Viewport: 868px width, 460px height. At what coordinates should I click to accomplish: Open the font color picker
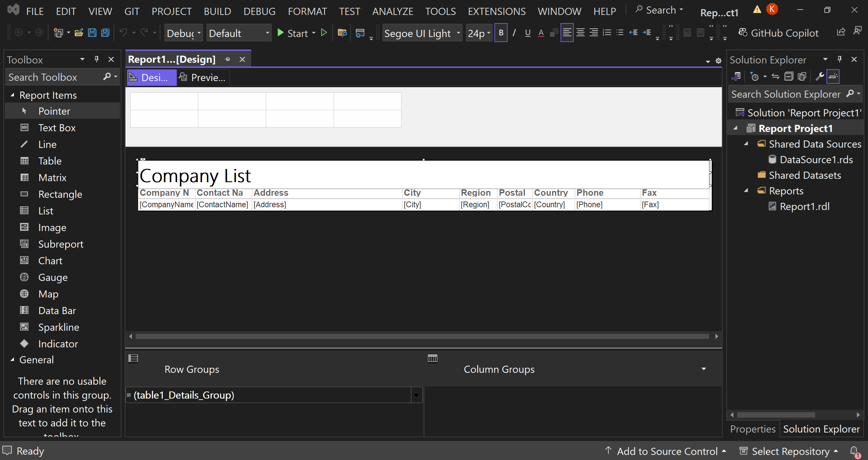541,33
